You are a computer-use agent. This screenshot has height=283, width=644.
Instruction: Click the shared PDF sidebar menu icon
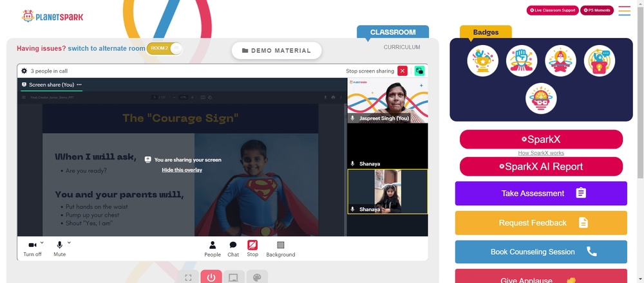click(x=23, y=97)
